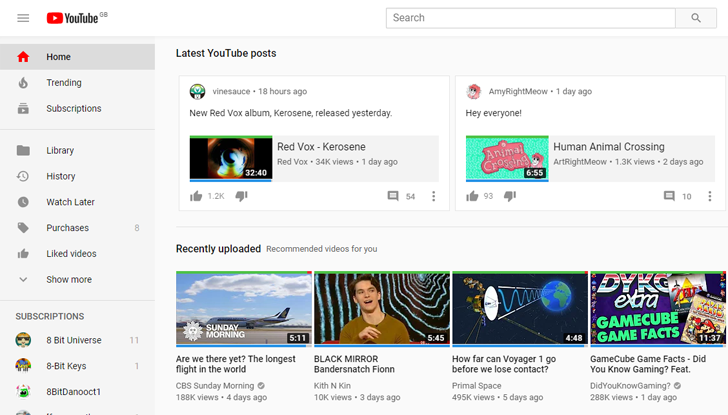The width and height of the screenshot is (728, 415).
Task: Open Red Vox - Kerosene title
Action: pos(321,147)
